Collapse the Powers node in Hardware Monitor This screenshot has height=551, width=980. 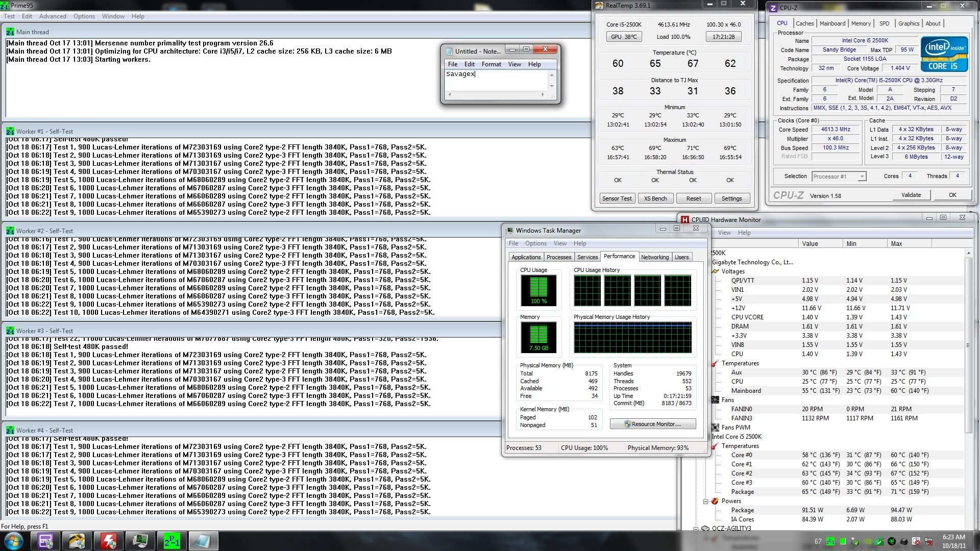tap(706, 501)
